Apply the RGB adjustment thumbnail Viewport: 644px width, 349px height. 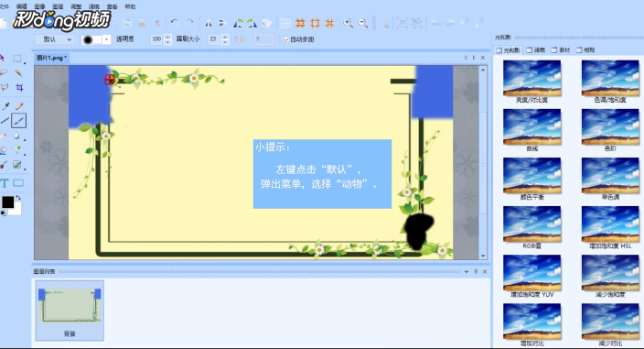(531, 224)
